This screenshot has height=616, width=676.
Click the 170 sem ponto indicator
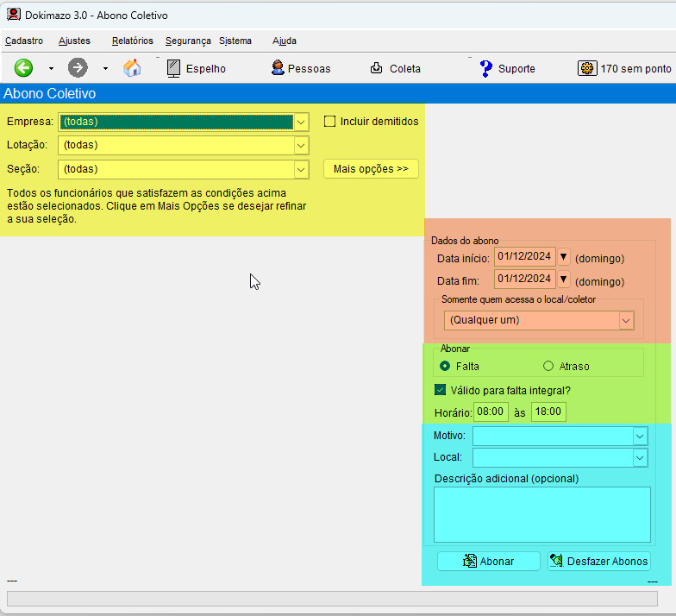[625, 68]
